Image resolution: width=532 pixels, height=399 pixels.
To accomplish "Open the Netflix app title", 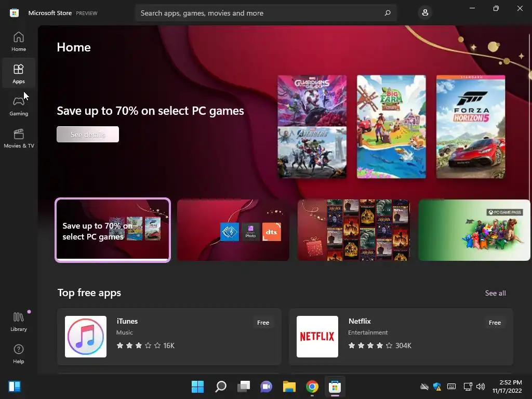I will 360,321.
